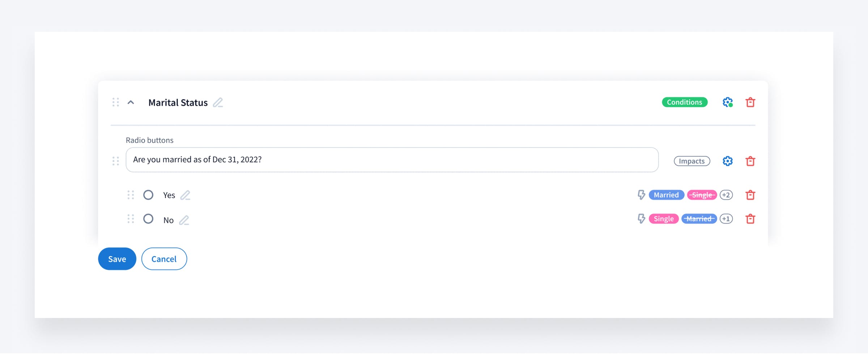Click the Impacts button
This screenshot has width=868, height=357.
pyautogui.click(x=692, y=161)
